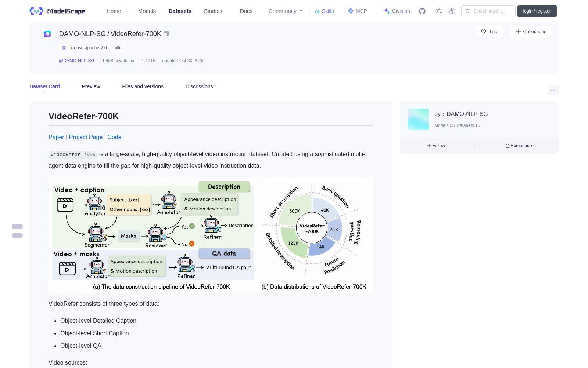Switch to Files and versions tab
588x368 pixels.
click(x=143, y=86)
